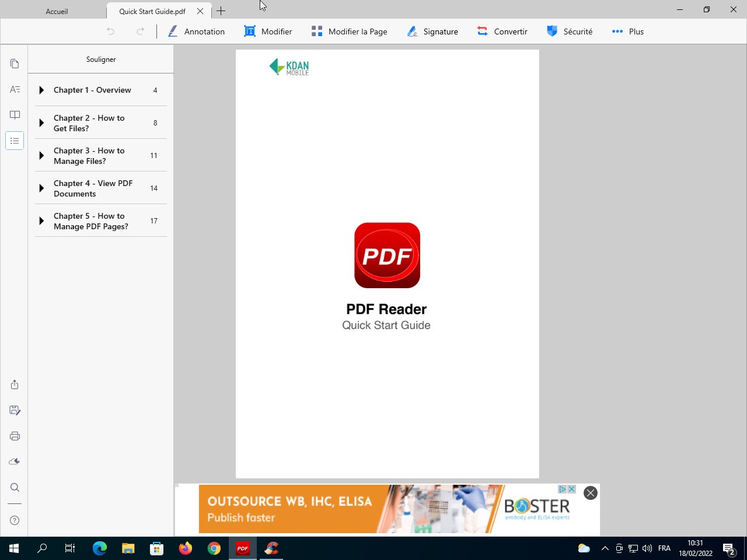Open the annotations list sidebar panel

15,89
